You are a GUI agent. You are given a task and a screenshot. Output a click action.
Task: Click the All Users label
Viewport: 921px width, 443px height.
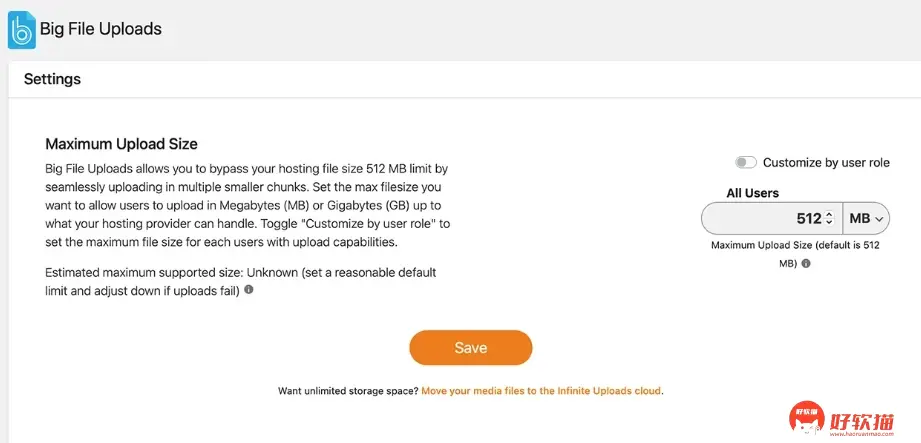pos(752,193)
